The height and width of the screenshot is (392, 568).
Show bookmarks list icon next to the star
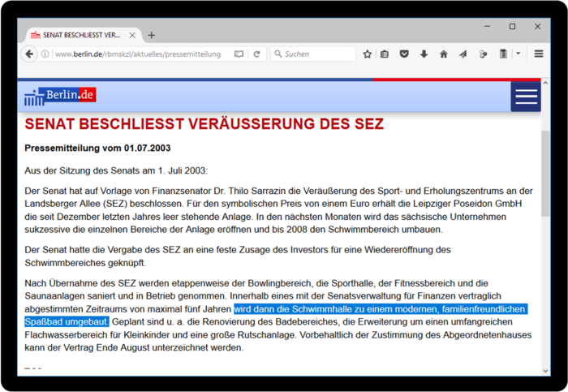385,54
